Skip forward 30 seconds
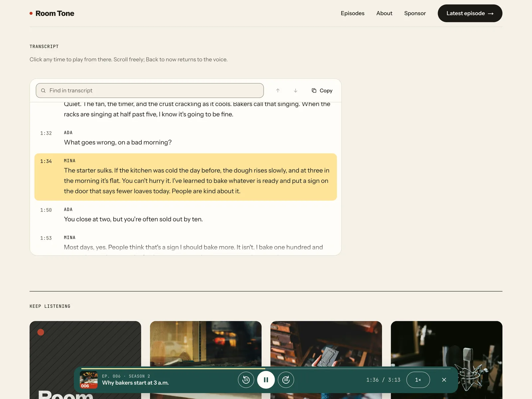Viewport: 532px width, 399px height. pos(286,380)
